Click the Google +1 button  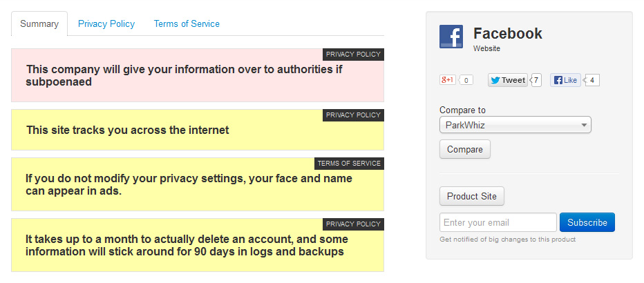[447, 80]
